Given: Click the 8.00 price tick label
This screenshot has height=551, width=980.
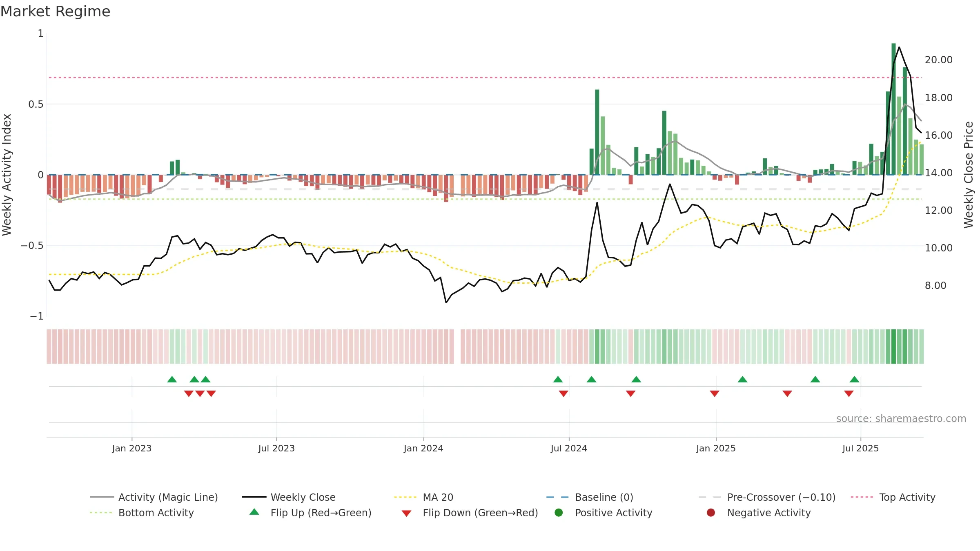Looking at the screenshot, I should 935,285.
